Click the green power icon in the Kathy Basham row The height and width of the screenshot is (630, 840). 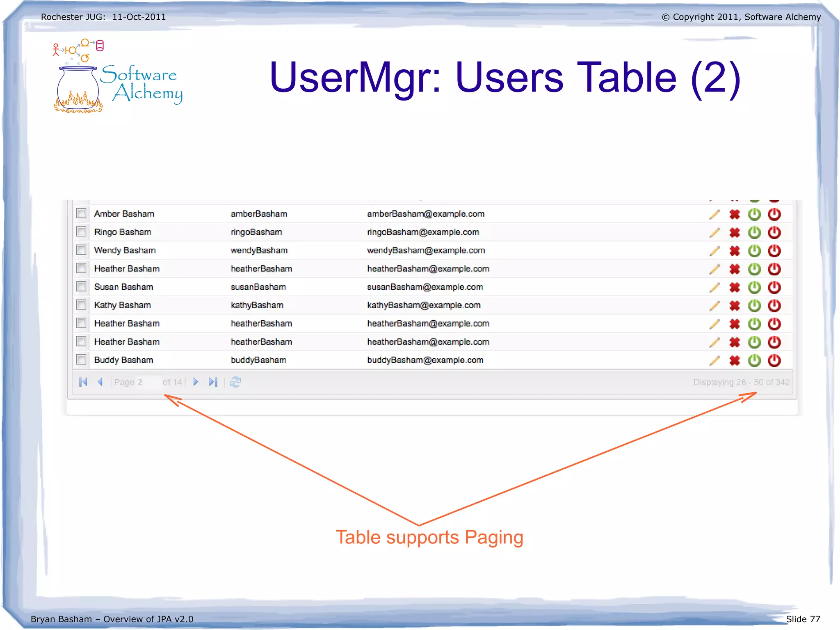click(x=754, y=306)
